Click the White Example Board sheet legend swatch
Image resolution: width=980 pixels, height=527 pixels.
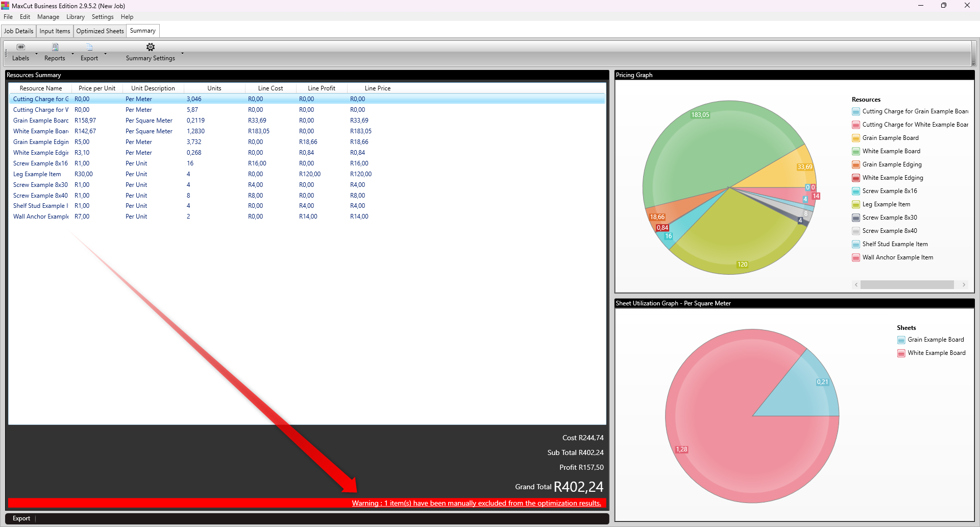[901, 353]
